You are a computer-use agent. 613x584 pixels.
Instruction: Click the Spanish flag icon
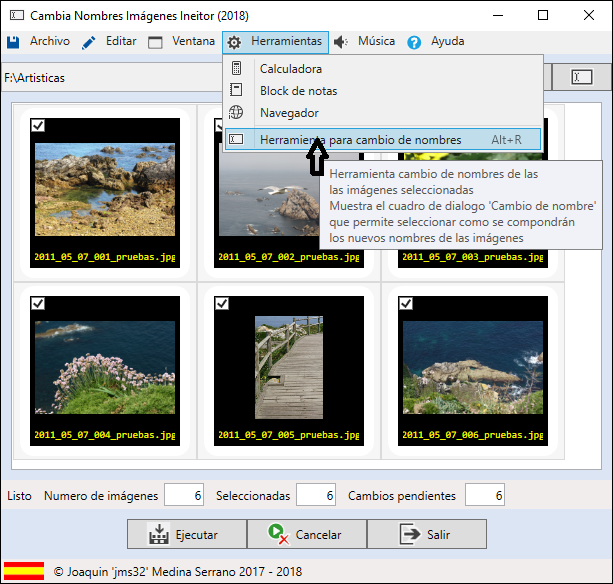click(x=24, y=571)
